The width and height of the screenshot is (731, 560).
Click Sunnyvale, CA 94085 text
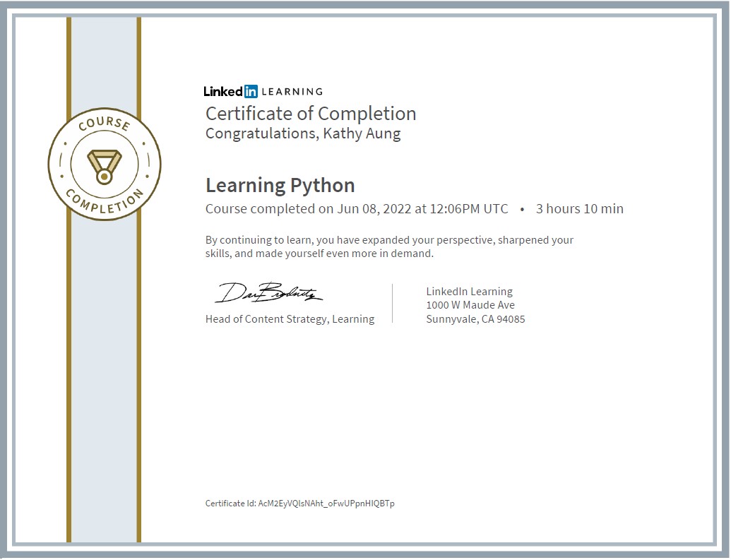[x=475, y=319]
